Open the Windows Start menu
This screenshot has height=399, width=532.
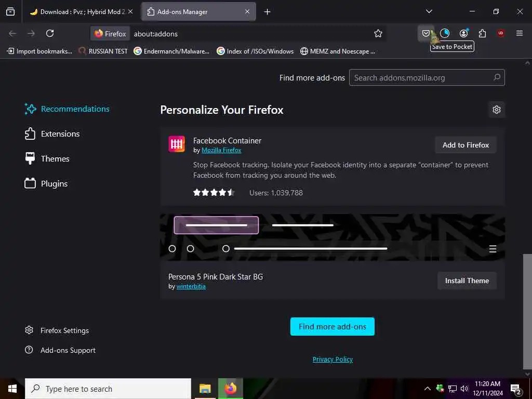(12, 389)
